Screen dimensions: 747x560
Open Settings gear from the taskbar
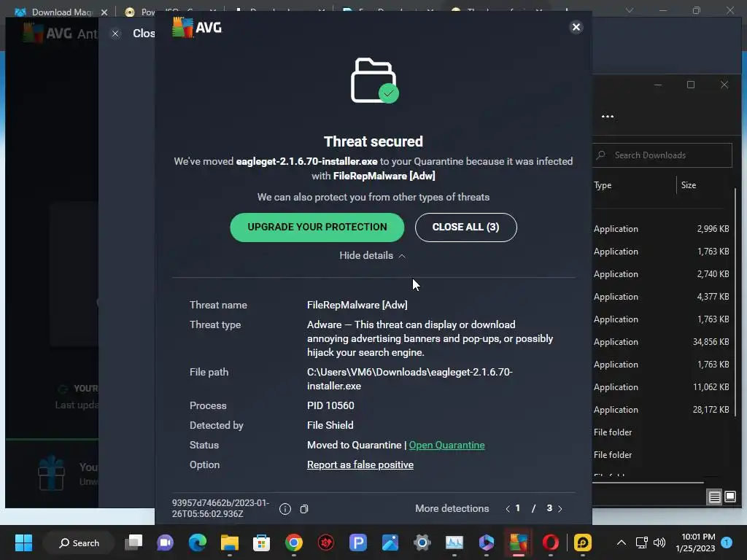(x=422, y=542)
